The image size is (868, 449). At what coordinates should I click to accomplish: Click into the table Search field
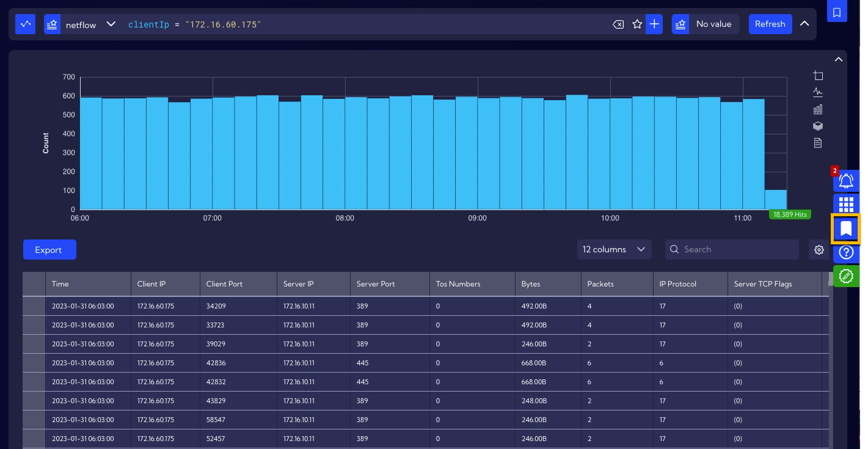point(732,249)
